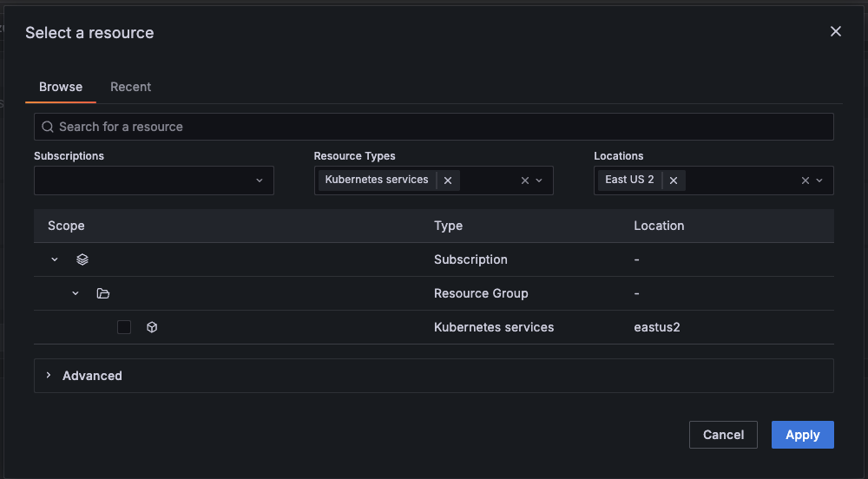Viewport: 868px width, 479px height.
Task: Expand the Advanced section
Action: 49,376
